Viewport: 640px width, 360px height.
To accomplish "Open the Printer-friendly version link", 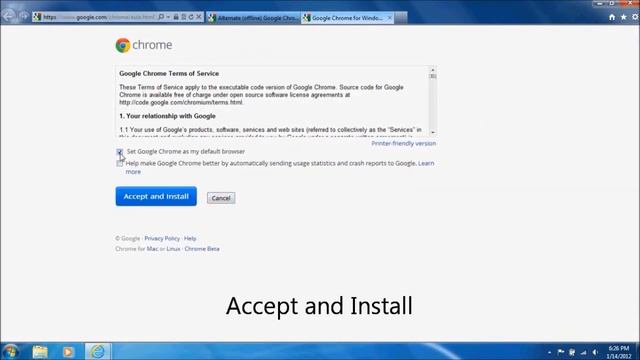I will tap(403, 143).
